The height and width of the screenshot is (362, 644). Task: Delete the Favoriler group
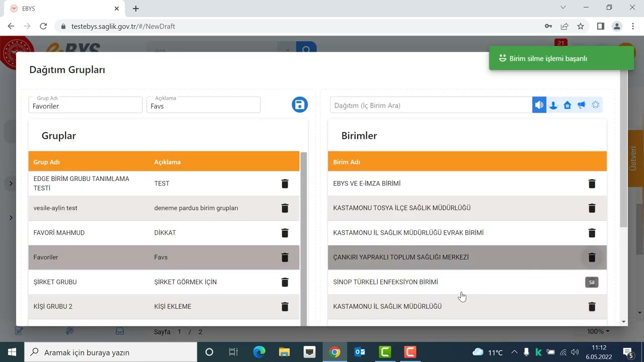pyautogui.click(x=285, y=257)
